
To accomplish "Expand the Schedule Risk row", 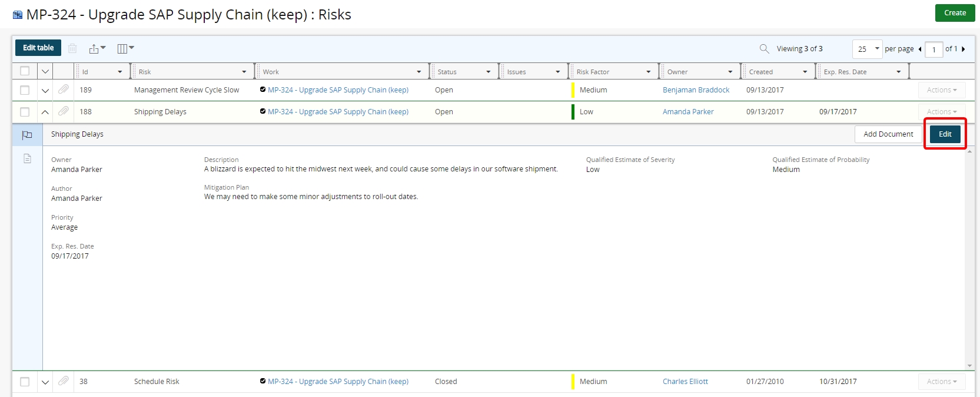I will point(45,382).
